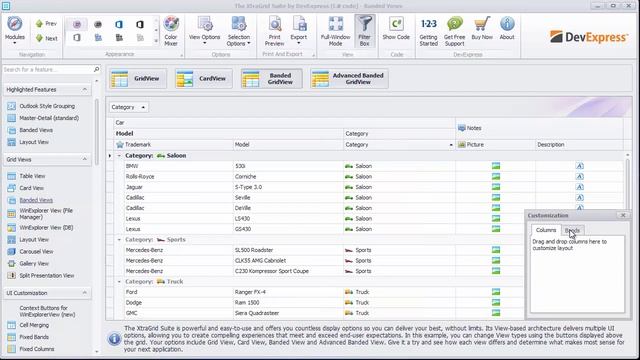Switch to GridView

138,78
